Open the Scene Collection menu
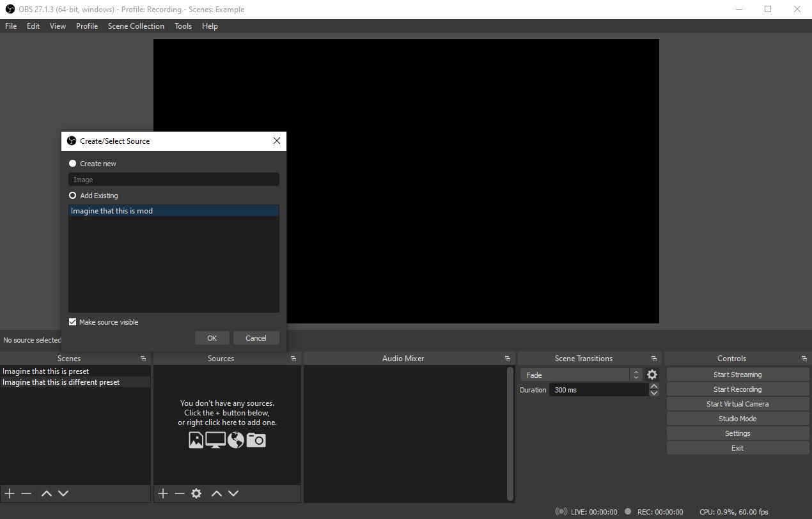812x519 pixels. pos(136,26)
